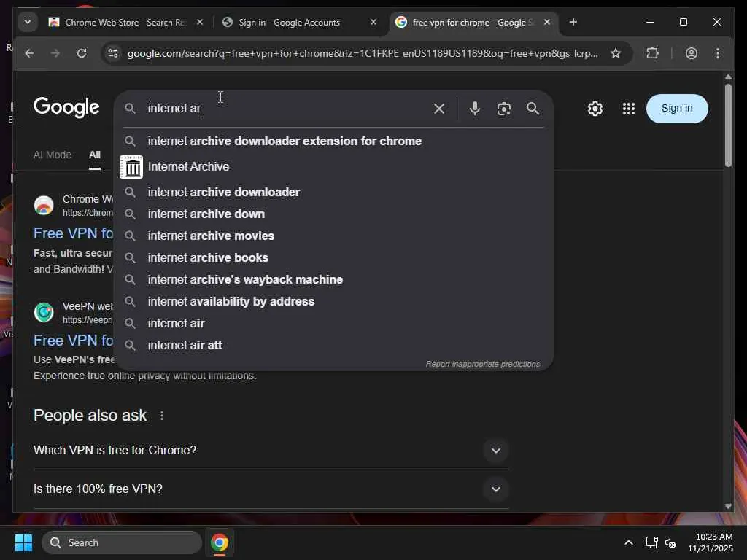
Task: Click the page vertical scrollbar thumb
Action: point(728,125)
